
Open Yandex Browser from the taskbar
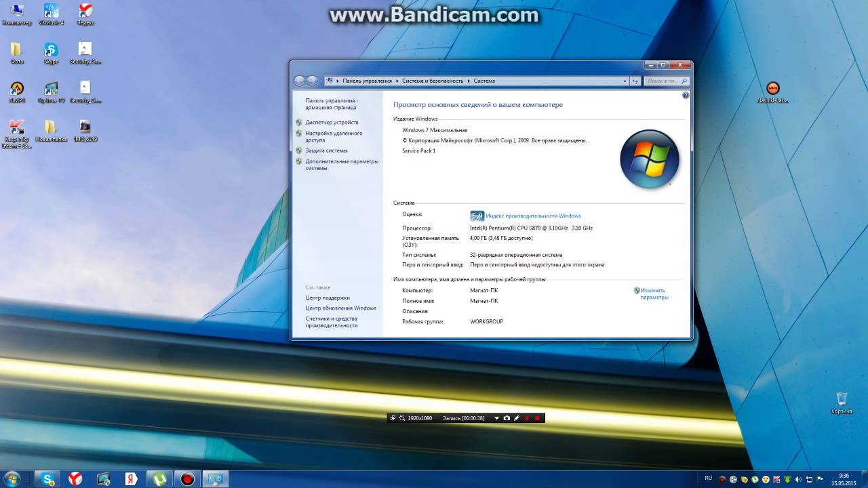pyautogui.click(x=75, y=479)
